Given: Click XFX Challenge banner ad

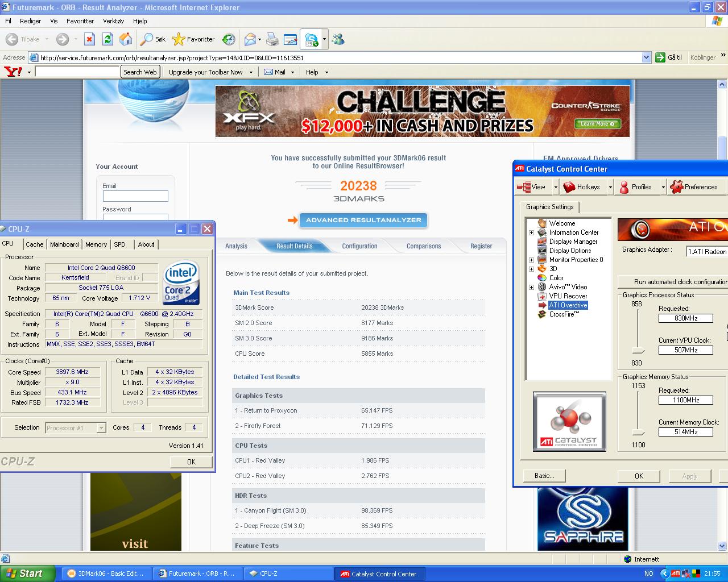Looking at the screenshot, I should coord(423,111).
